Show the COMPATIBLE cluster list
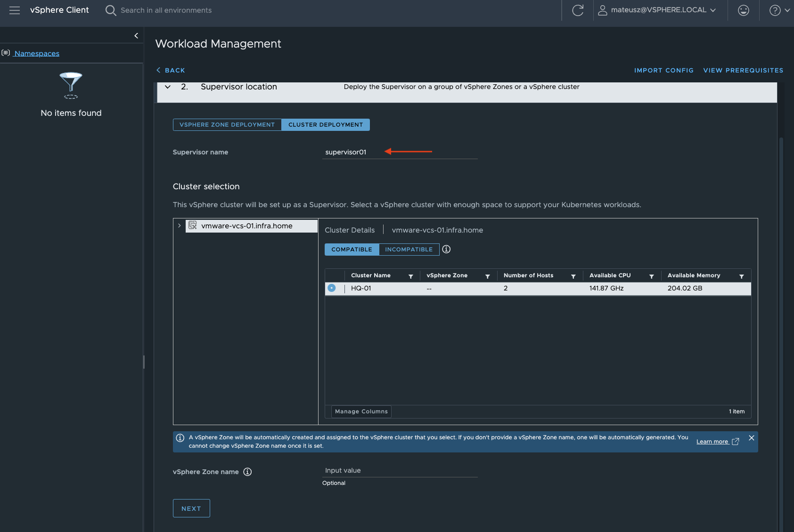The width and height of the screenshot is (794, 532). [x=351, y=249]
